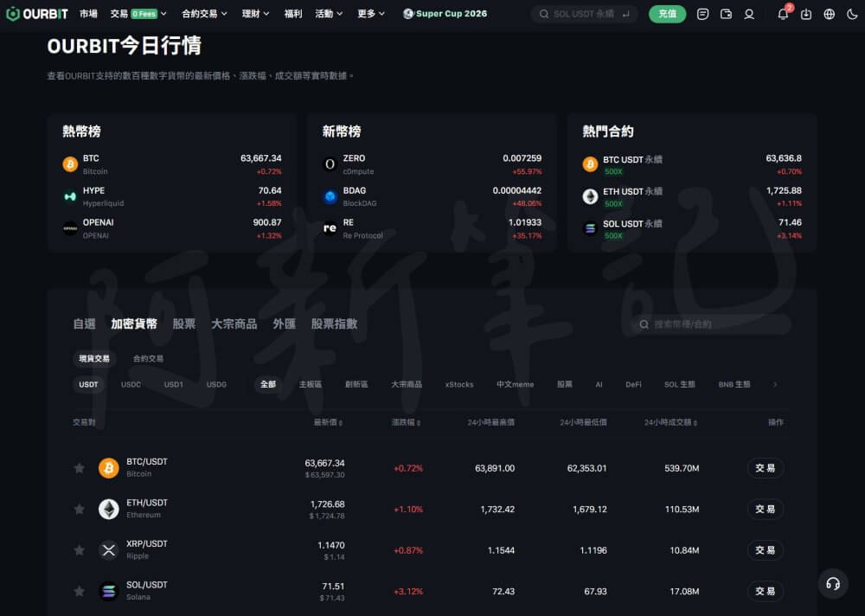
Task: Favorite XRP/USDT with the star
Action: click(x=80, y=550)
